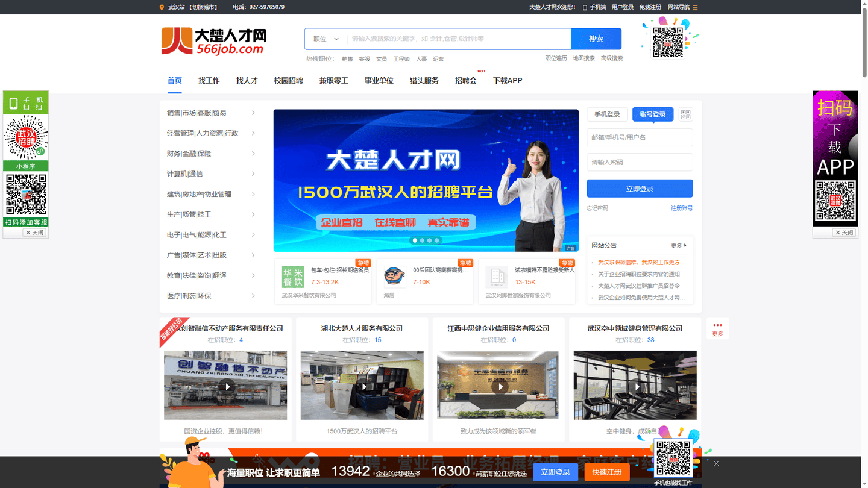Open the 招聘会 nav tab
Image resolution: width=868 pixels, height=488 pixels.
coord(466,80)
